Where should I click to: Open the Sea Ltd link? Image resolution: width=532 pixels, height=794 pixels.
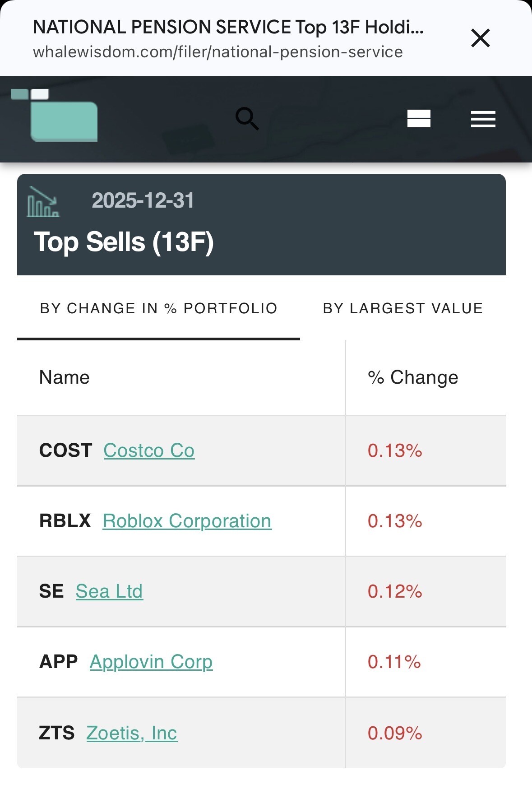coord(109,591)
